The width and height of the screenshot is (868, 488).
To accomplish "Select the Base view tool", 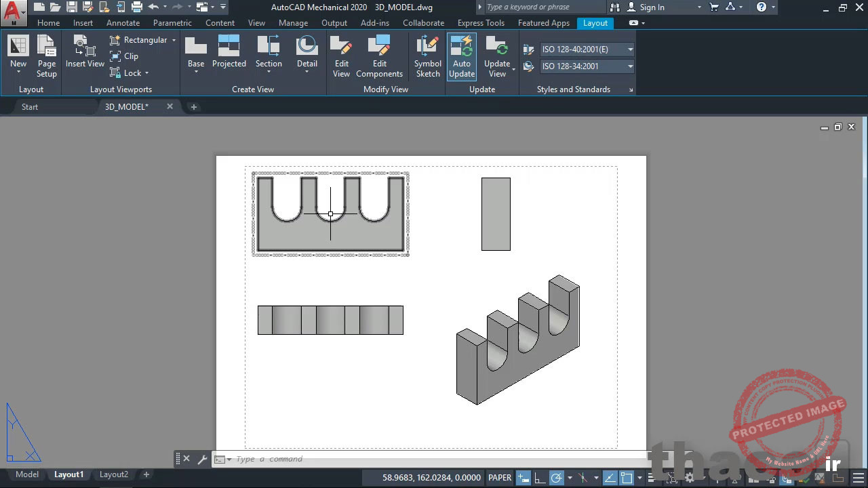I will click(196, 54).
